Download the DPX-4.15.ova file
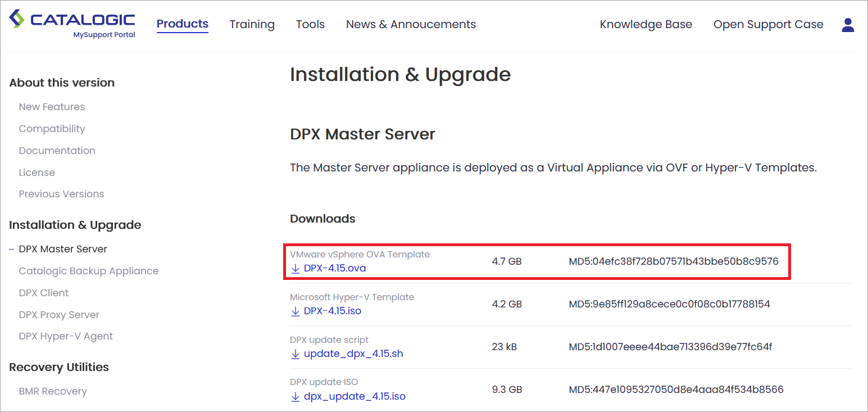Screen dimensions: 868x412 335,268
